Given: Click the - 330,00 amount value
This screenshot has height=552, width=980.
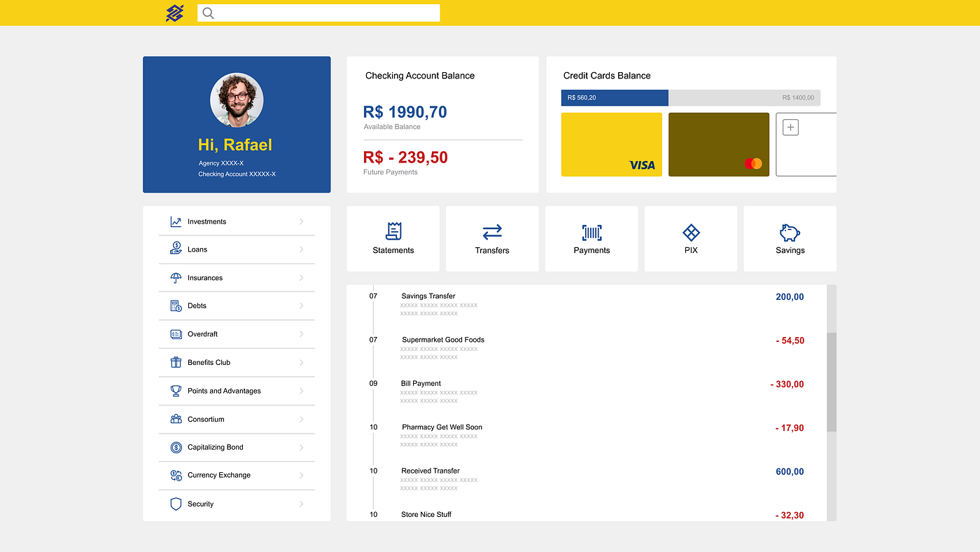Looking at the screenshot, I should (787, 384).
